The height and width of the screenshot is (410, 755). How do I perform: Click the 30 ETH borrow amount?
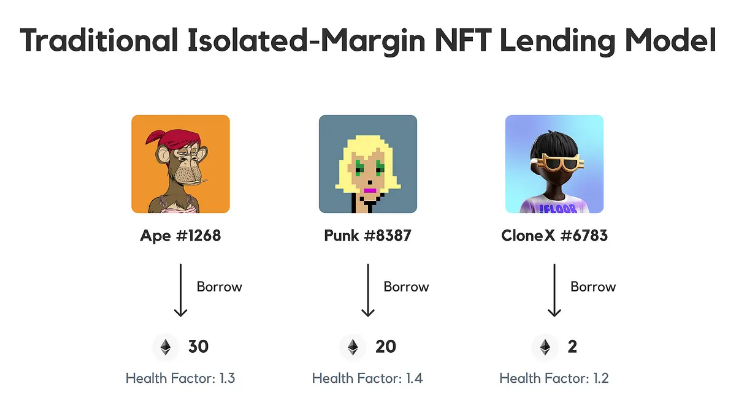tap(198, 347)
